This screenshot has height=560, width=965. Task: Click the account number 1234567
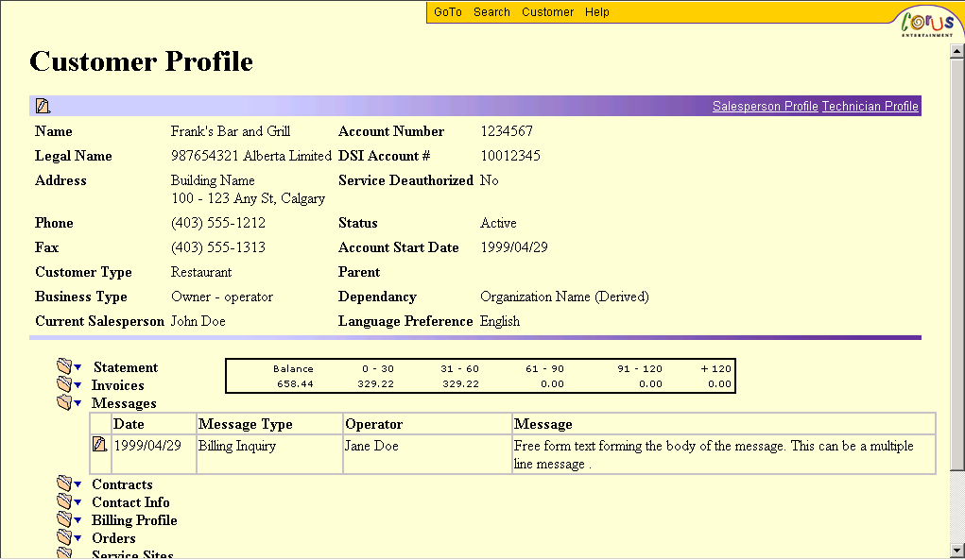pyautogui.click(x=507, y=131)
